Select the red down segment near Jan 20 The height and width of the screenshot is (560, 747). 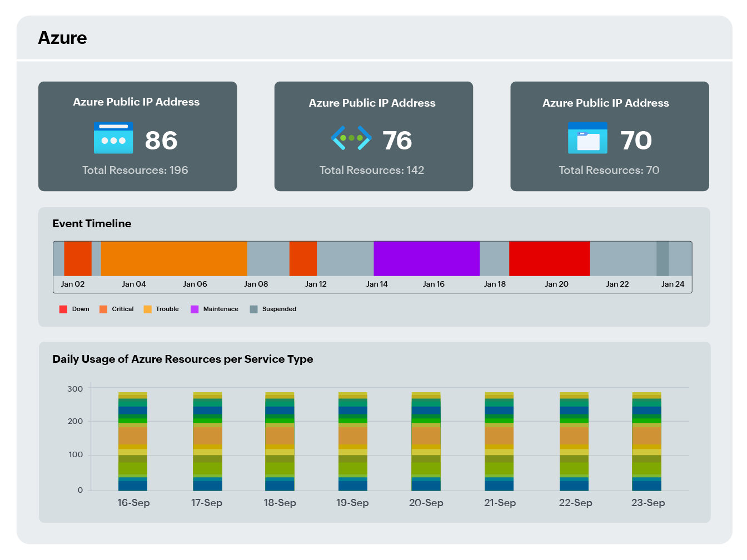[x=550, y=259]
